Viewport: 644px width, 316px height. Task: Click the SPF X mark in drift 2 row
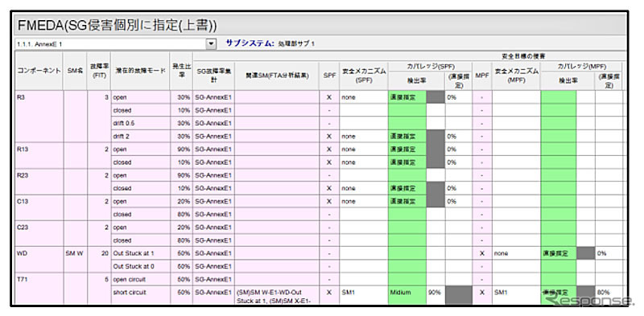[329, 136]
